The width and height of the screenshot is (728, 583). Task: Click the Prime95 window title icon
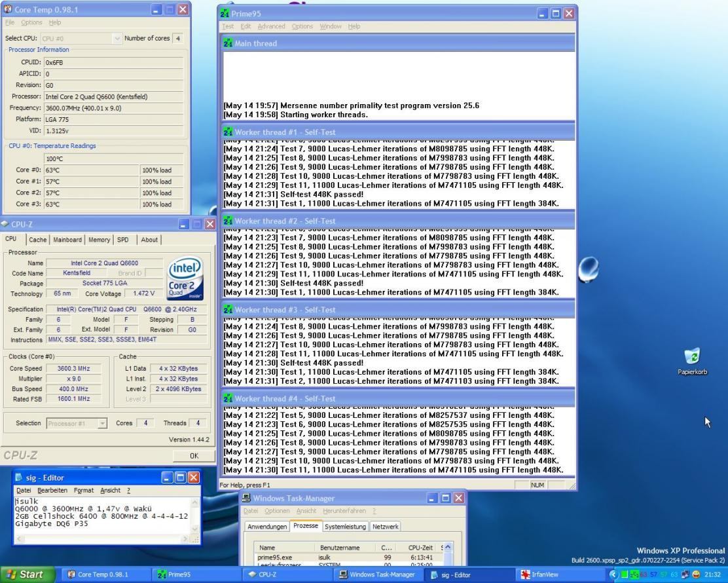pos(225,14)
